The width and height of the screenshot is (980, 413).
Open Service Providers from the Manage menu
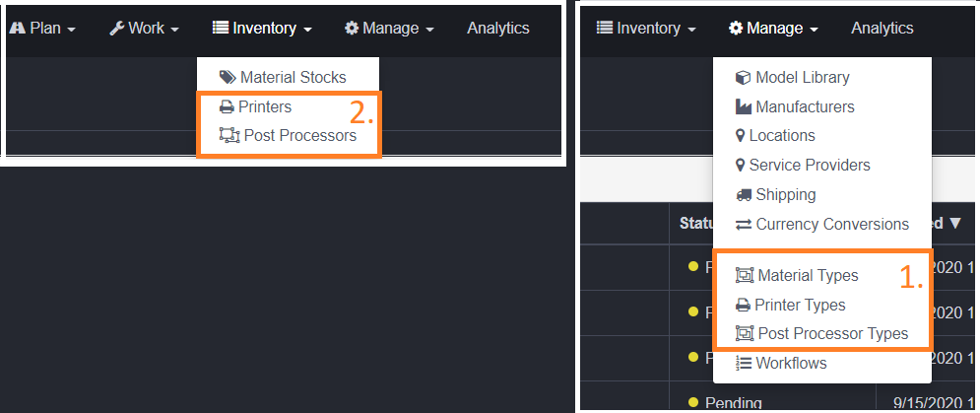click(x=809, y=166)
